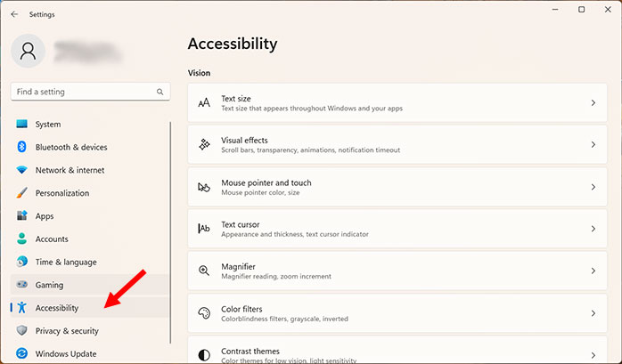Open the Apps settings page
This screenshot has height=364, width=622.
[45, 216]
